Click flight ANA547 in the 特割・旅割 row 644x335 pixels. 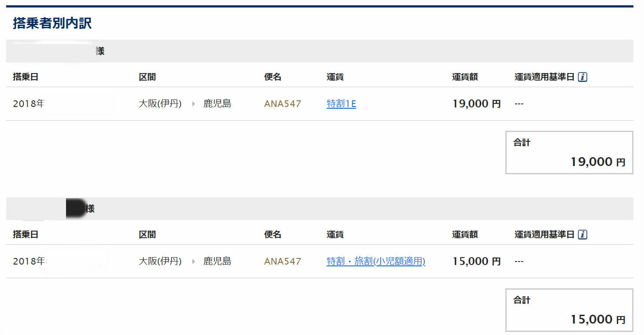[283, 261]
